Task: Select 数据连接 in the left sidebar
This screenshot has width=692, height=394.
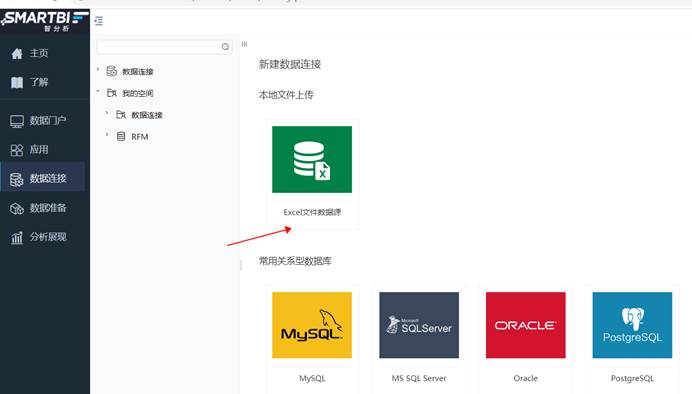Action: click(x=43, y=178)
